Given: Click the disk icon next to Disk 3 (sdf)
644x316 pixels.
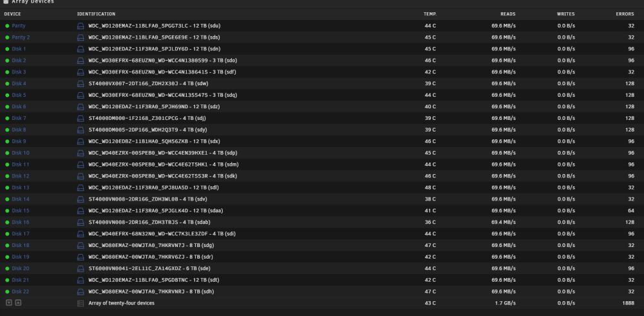Looking at the screenshot, I should [80, 72].
